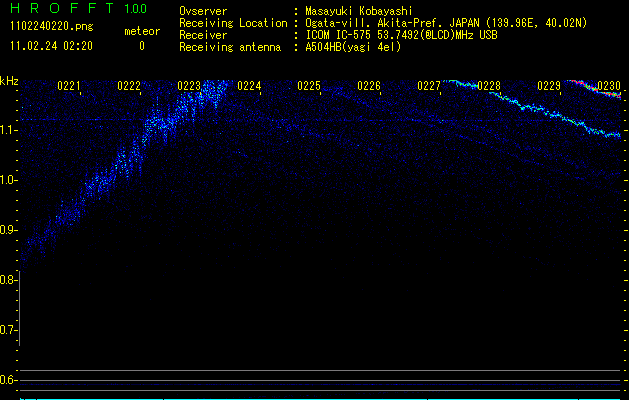
Task: Click the 0224 time marker
Action: pos(249,86)
